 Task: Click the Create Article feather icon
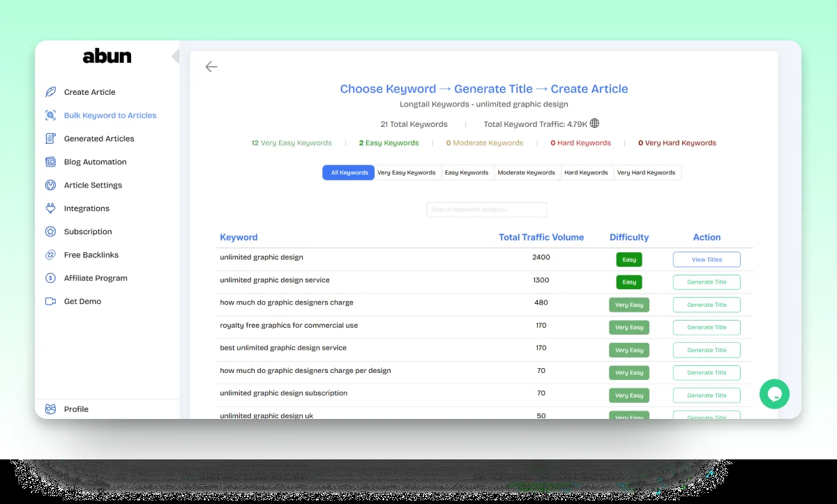pos(50,92)
